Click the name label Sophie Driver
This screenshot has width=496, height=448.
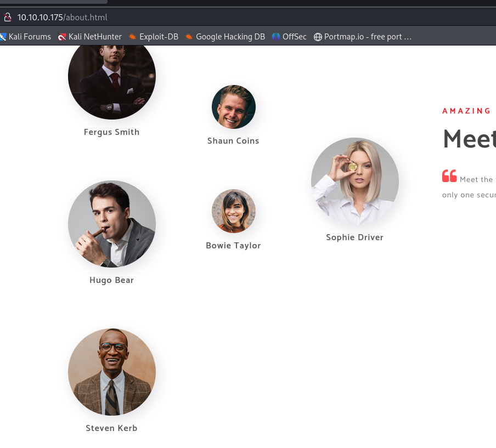pyautogui.click(x=354, y=237)
